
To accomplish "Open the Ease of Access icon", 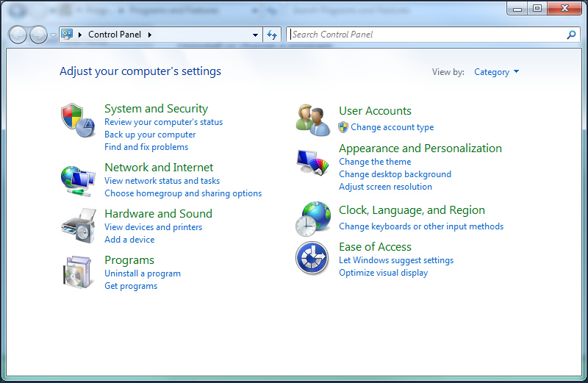I will (x=312, y=258).
